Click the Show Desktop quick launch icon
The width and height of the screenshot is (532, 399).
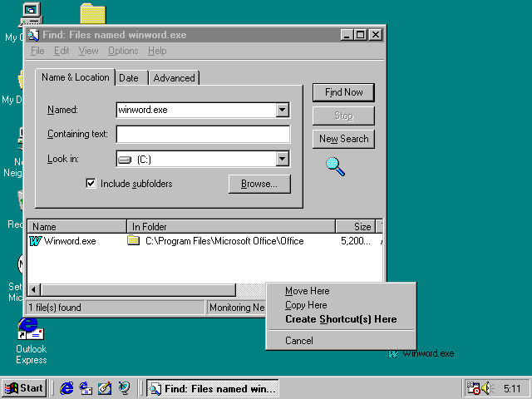(105, 388)
